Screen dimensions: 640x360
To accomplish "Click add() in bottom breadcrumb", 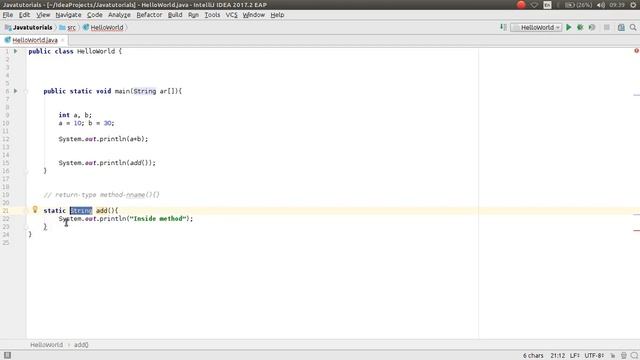I will [81, 344].
